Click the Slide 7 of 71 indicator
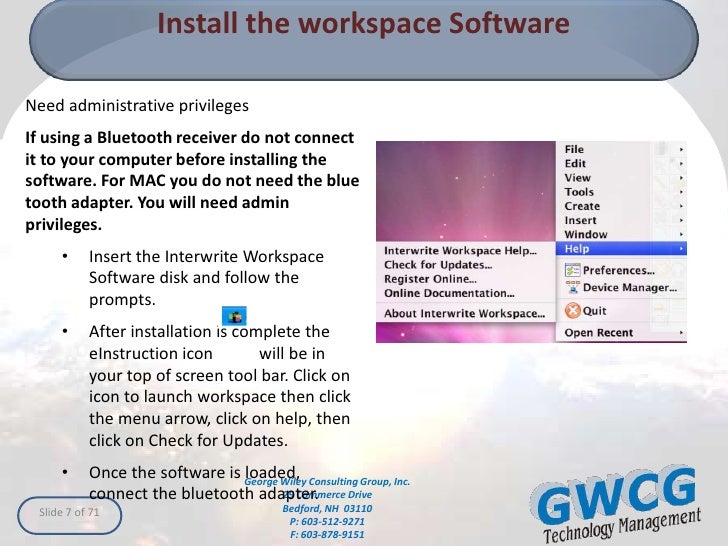Screen dimensions: 728x546 tap(70, 515)
